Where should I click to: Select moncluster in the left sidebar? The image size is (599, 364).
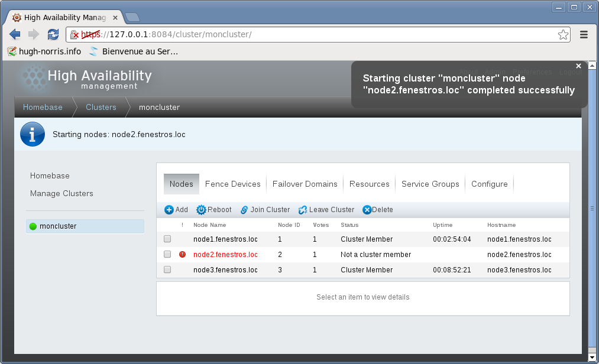pos(58,226)
